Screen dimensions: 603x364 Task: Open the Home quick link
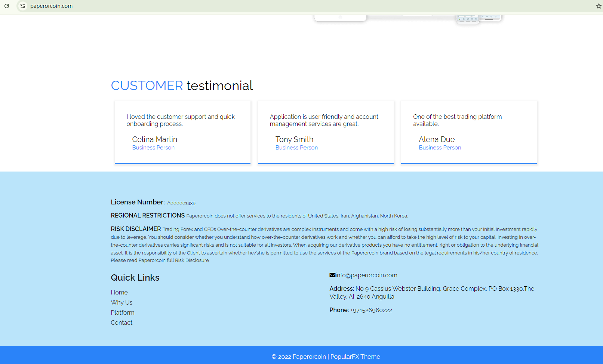[119, 292]
